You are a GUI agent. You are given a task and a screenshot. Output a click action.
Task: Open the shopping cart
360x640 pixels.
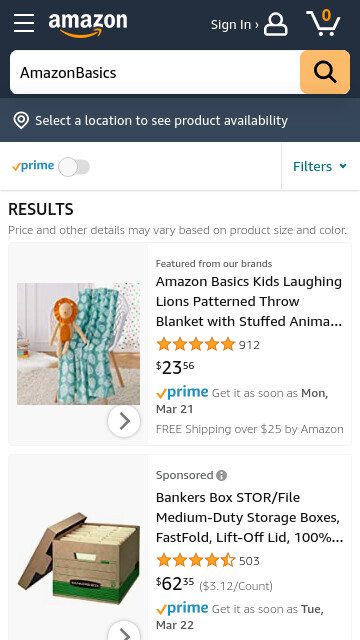(x=323, y=23)
